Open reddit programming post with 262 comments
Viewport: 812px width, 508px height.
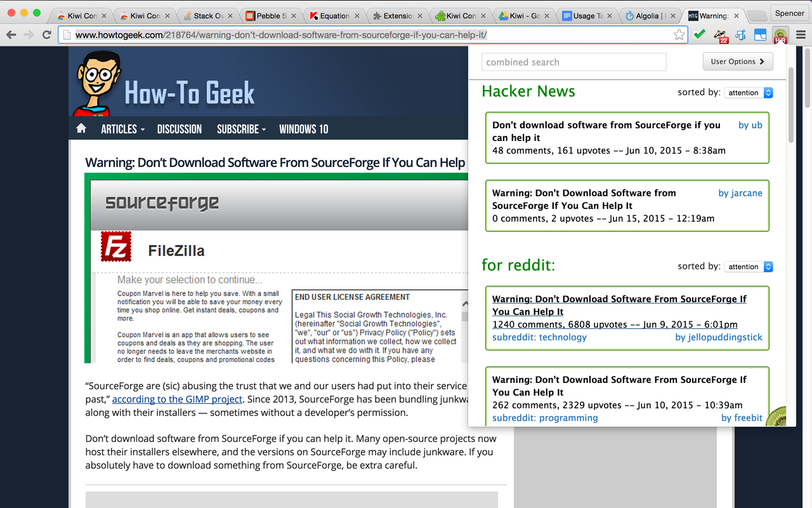(619, 386)
